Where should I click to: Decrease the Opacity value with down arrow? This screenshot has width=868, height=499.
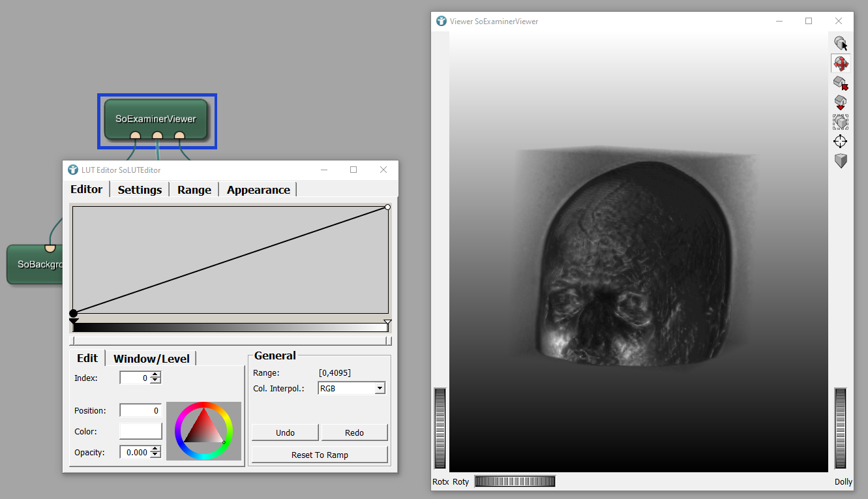pyautogui.click(x=155, y=455)
